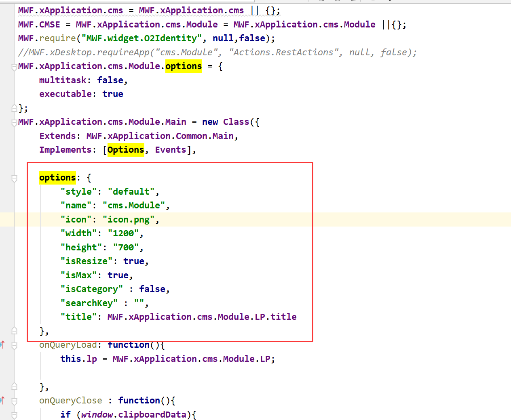Click the Extends keyword
Image resolution: width=511 pixels, height=420 pixels.
[x=57, y=136]
